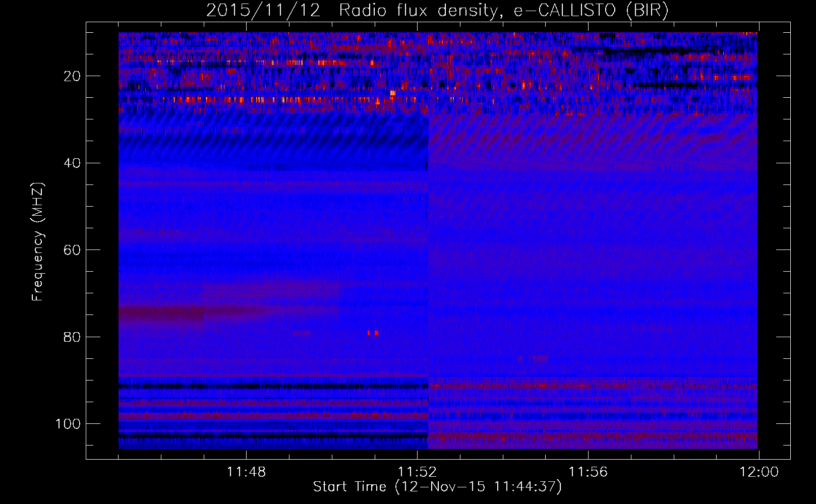Click the 11:48 time tick label
Screen dimensions: 816x504
click(x=246, y=472)
